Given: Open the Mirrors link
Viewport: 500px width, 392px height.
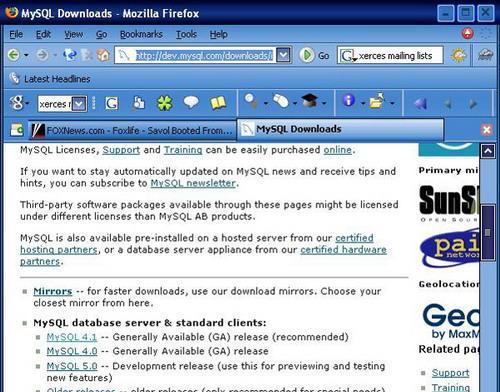Looking at the screenshot, I should [53, 291].
